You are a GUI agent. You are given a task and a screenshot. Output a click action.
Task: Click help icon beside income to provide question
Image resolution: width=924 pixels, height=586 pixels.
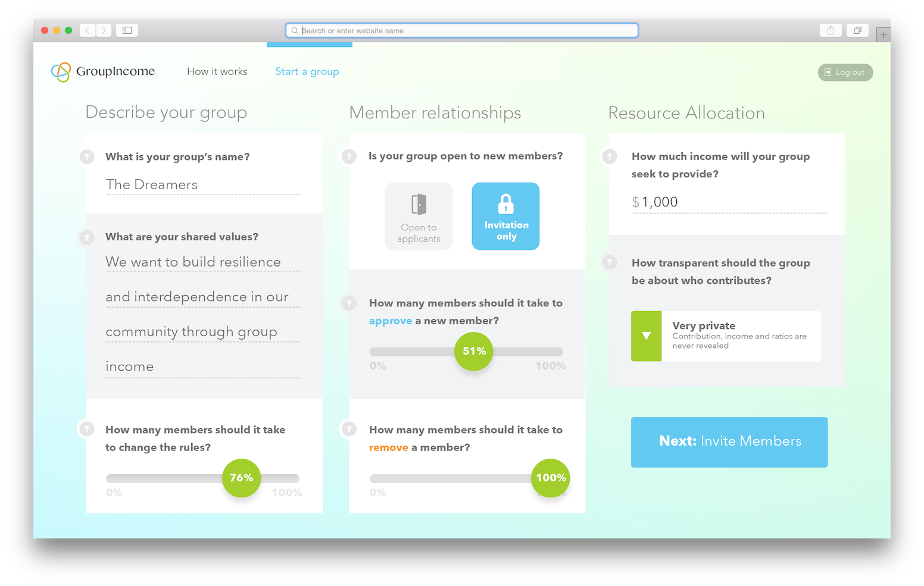tap(610, 156)
